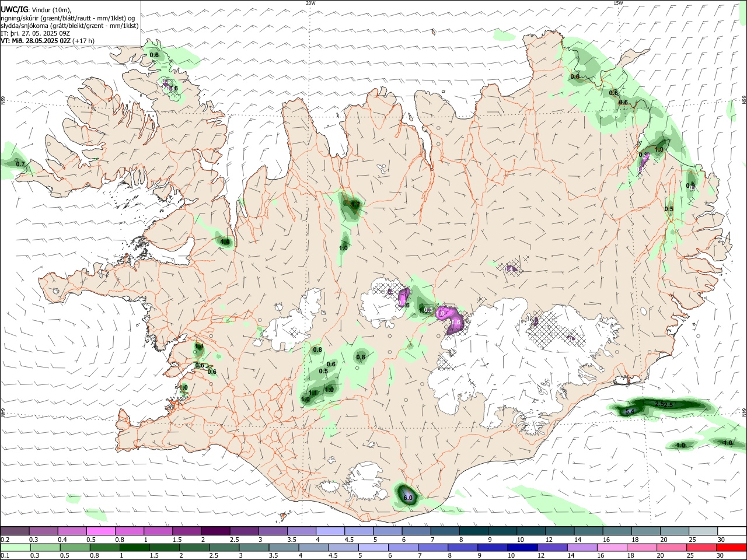Pick the darkest green 1 swatch in rain scale
Viewport: 747px width, 560px height.
[x=134, y=547]
